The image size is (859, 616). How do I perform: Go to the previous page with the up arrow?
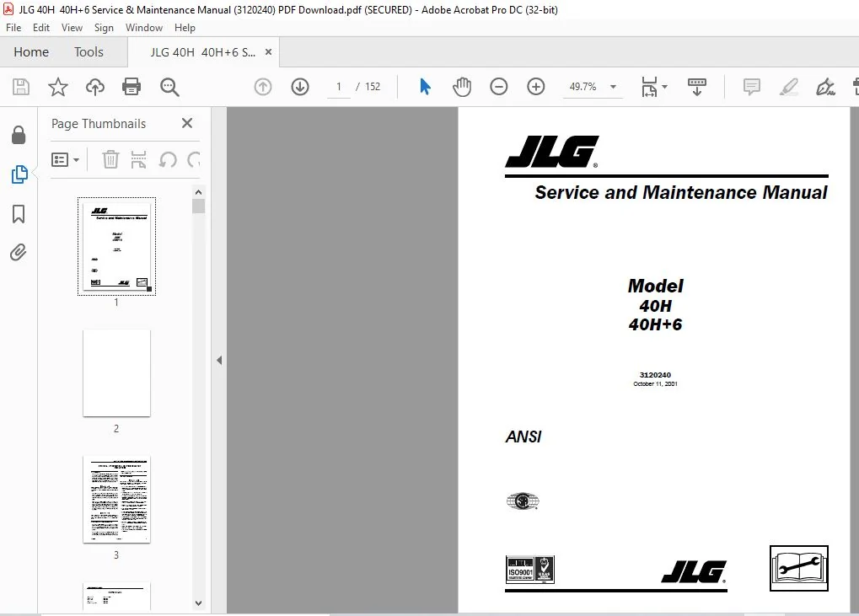[x=263, y=87]
